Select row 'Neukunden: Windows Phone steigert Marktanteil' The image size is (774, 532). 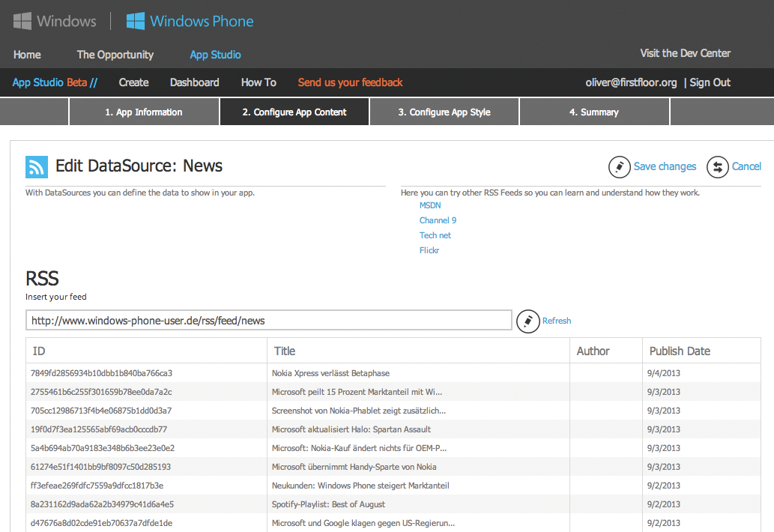[x=393, y=486]
